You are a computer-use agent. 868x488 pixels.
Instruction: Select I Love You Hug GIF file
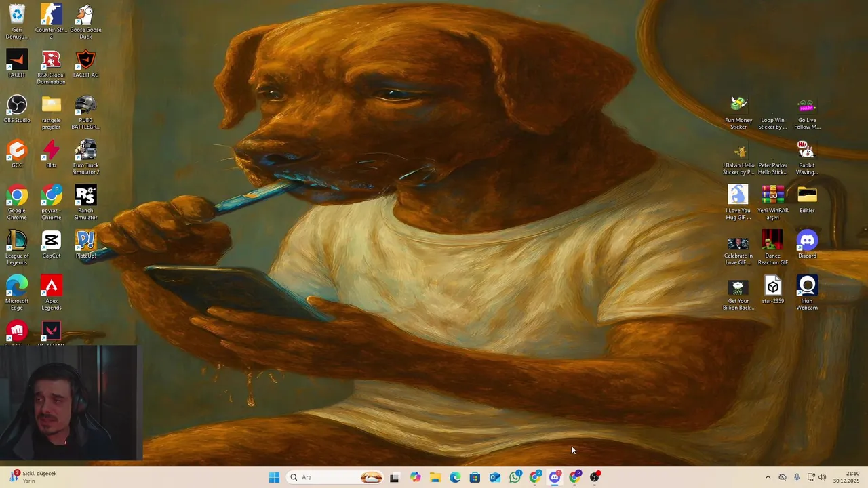(738, 202)
